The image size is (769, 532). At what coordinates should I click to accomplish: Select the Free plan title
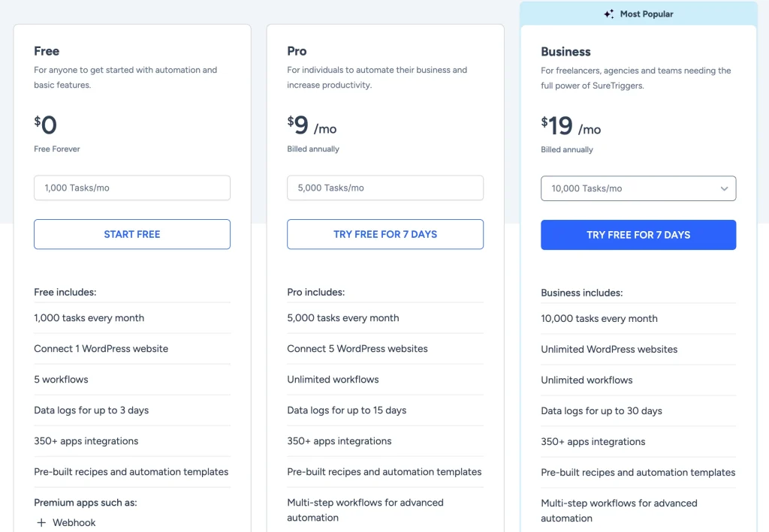46,51
